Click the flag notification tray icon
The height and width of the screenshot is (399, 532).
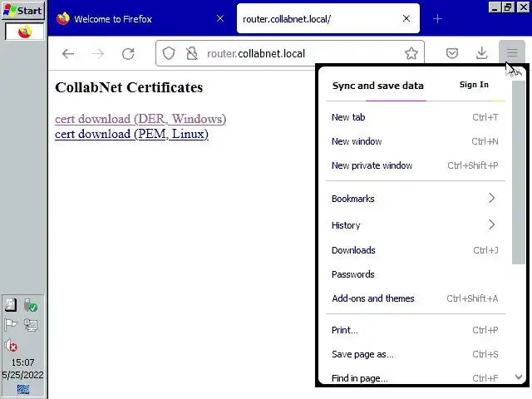(x=11, y=325)
